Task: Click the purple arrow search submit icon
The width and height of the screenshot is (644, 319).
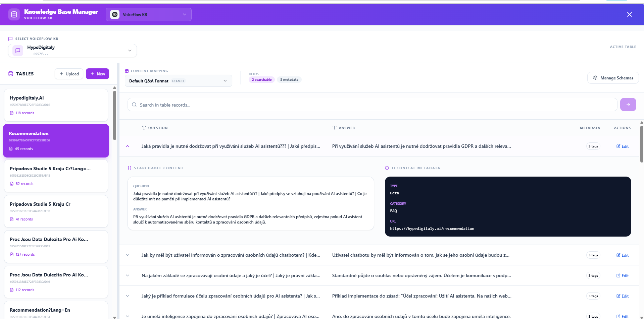Action: pyautogui.click(x=628, y=105)
